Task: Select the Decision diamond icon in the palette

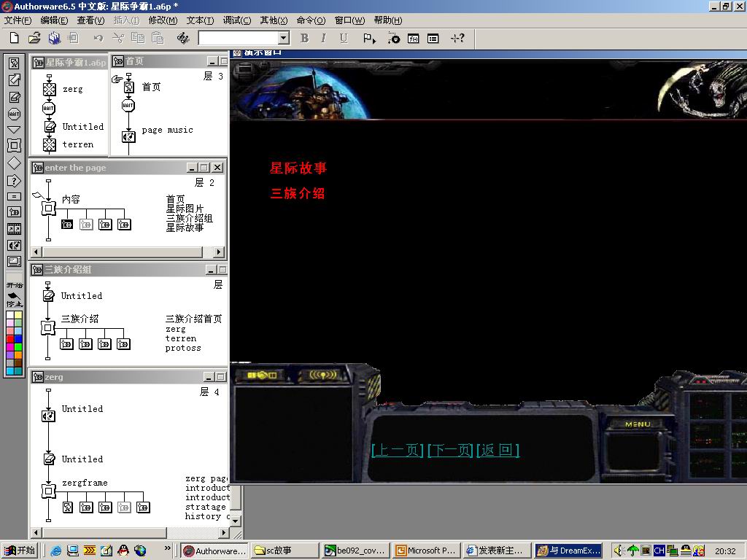Action: (15, 163)
